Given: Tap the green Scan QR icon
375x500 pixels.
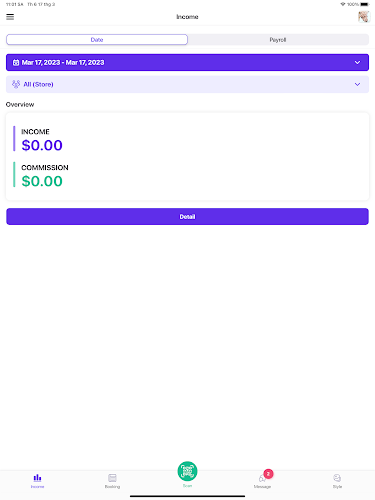Looking at the screenshot, I should click(187, 471).
